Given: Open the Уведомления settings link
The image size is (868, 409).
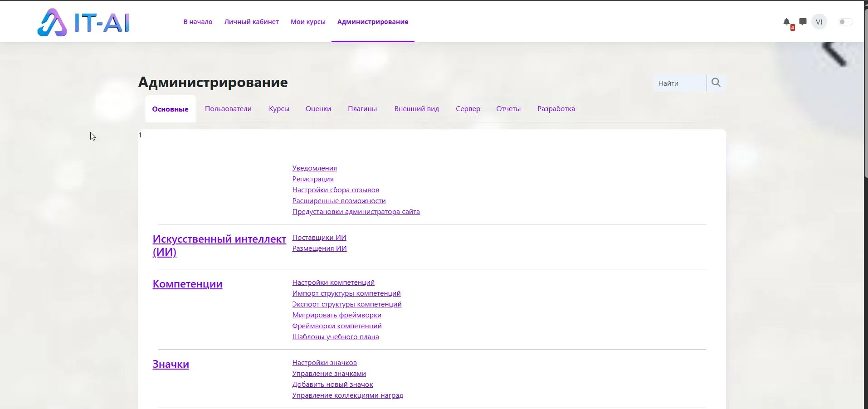Looking at the screenshot, I should click(x=314, y=168).
